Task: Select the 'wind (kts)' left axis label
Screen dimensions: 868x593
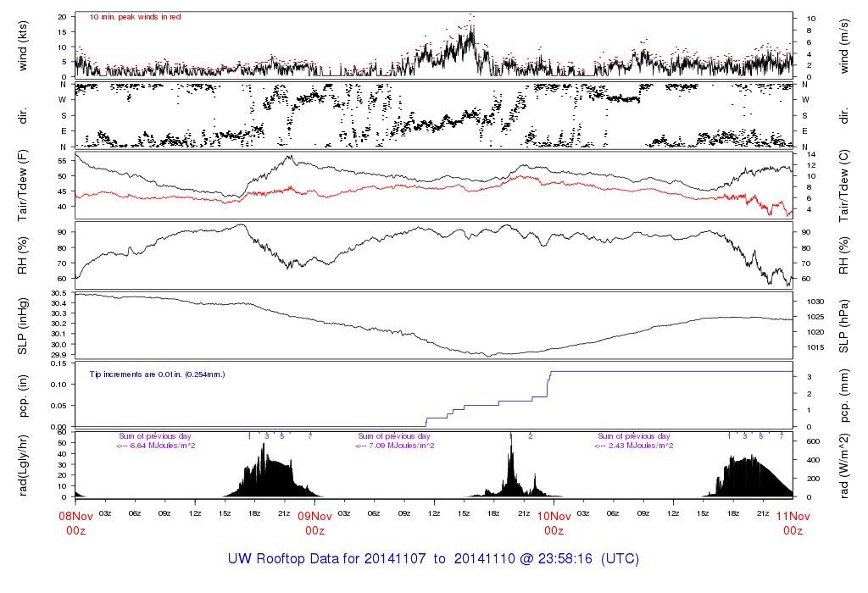Action: tap(22, 46)
